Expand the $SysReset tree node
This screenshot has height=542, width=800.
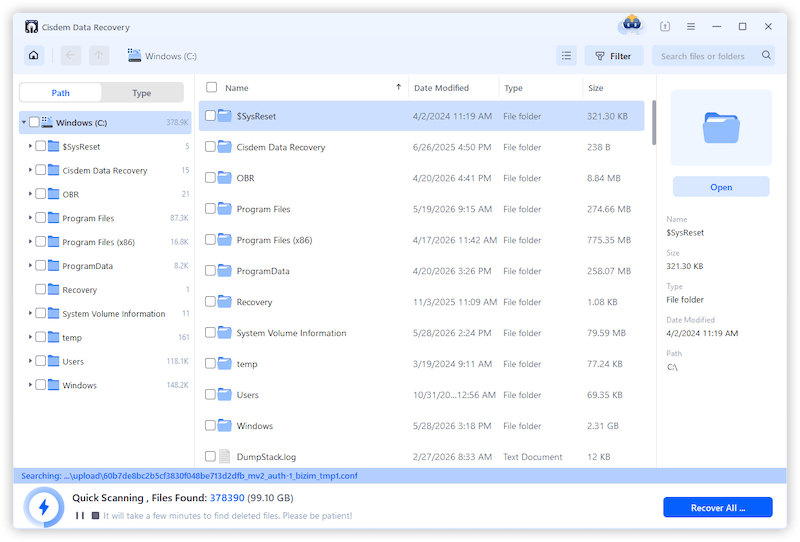coord(30,146)
